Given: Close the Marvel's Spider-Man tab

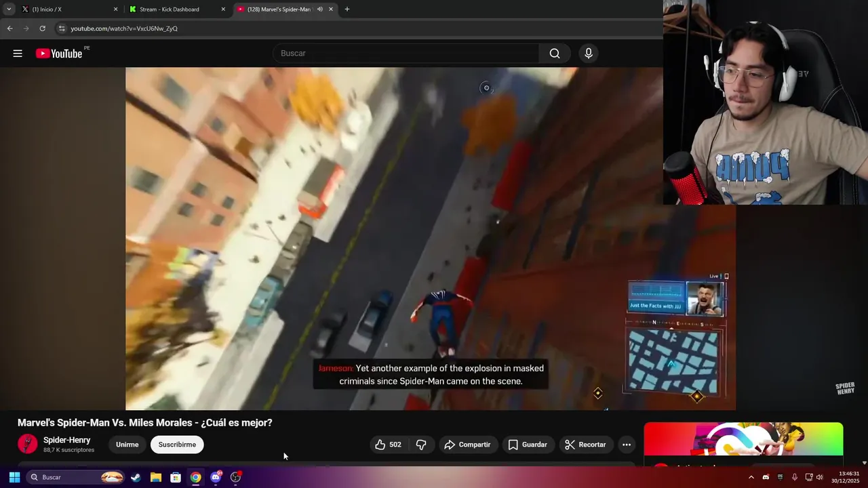Looking at the screenshot, I should pos(331,9).
